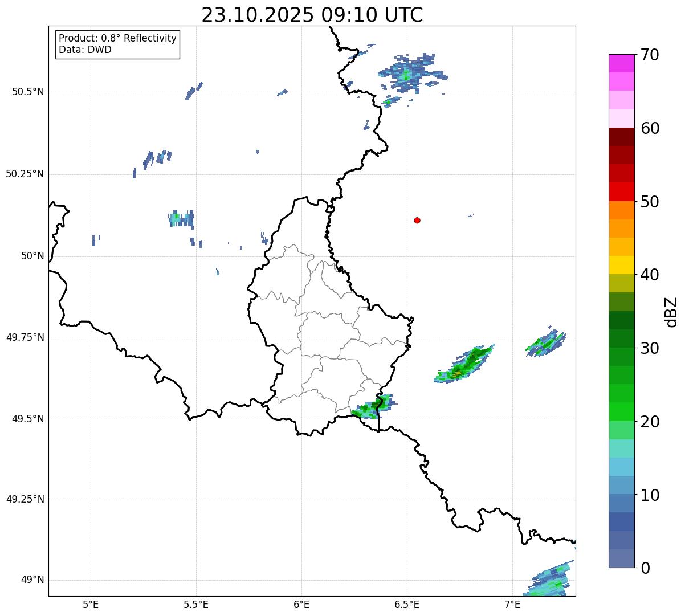Pick the dark maroon swatch just below 60 dBZ
The width and height of the screenshot is (685, 616).
(x=621, y=137)
